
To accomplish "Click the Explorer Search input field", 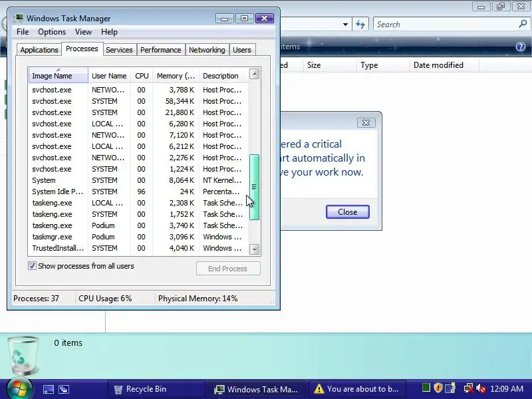I will tap(446, 25).
